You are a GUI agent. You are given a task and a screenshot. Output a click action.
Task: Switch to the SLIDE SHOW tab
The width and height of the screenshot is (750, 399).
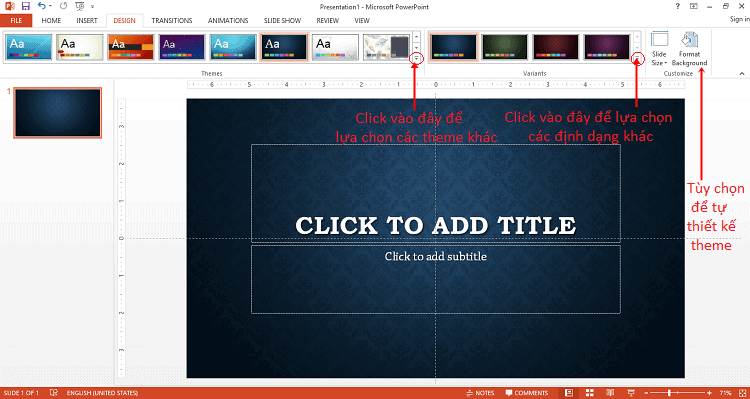coord(282,21)
